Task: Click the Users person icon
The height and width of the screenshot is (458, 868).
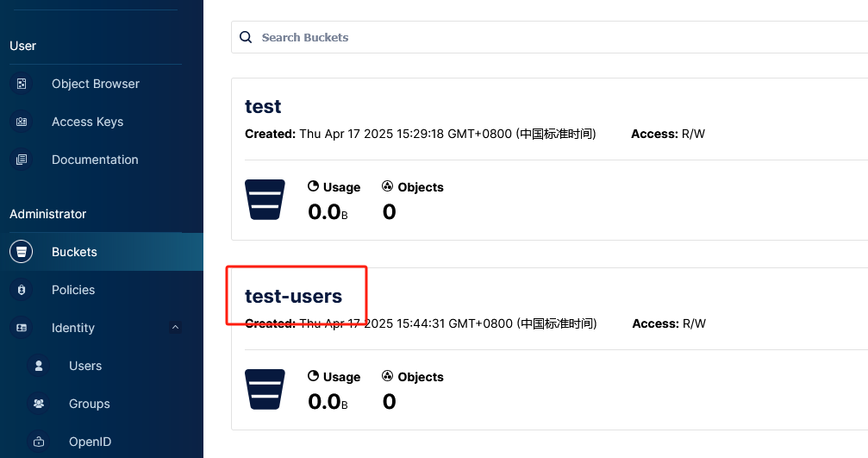Action: click(x=39, y=366)
